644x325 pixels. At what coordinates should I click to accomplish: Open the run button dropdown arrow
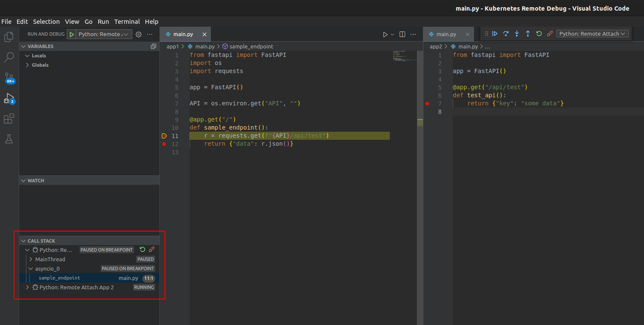[x=392, y=34]
